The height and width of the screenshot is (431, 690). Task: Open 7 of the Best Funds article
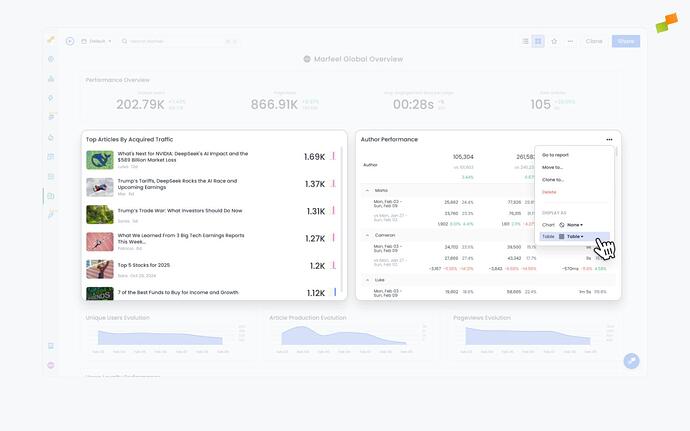pos(178,292)
